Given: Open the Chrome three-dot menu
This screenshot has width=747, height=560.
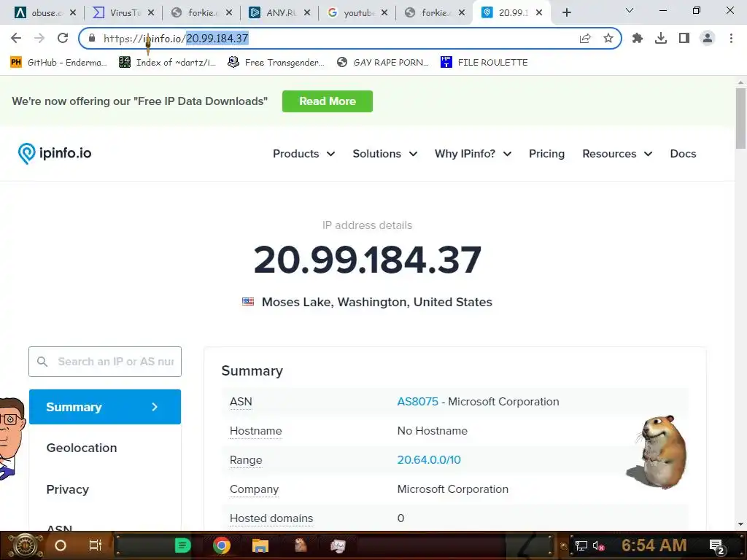Looking at the screenshot, I should coord(731,38).
